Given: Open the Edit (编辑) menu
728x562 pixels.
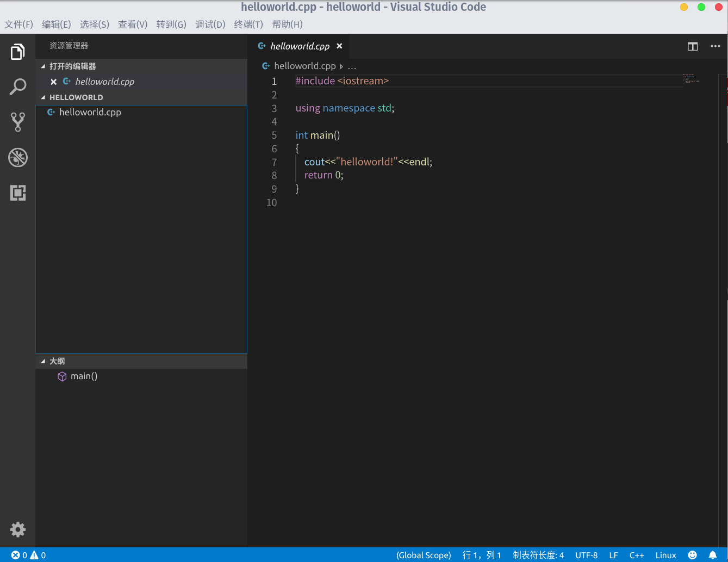Looking at the screenshot, I should click(x=57, y=24).
